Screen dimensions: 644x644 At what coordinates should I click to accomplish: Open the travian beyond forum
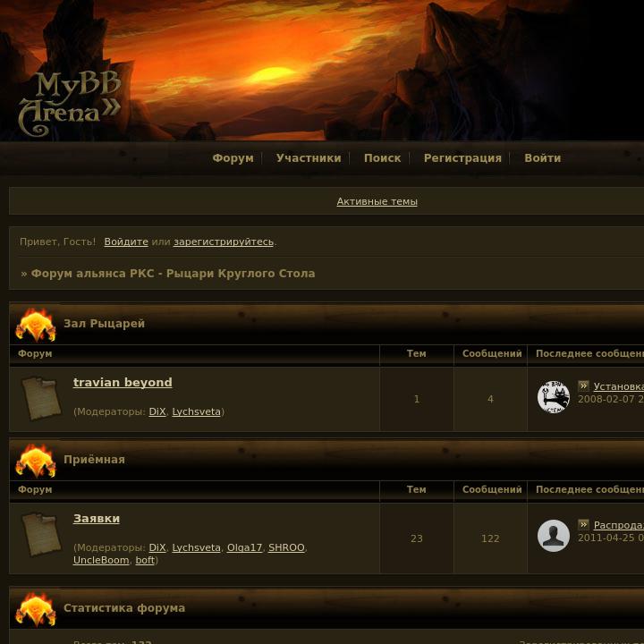pos(123,383)
